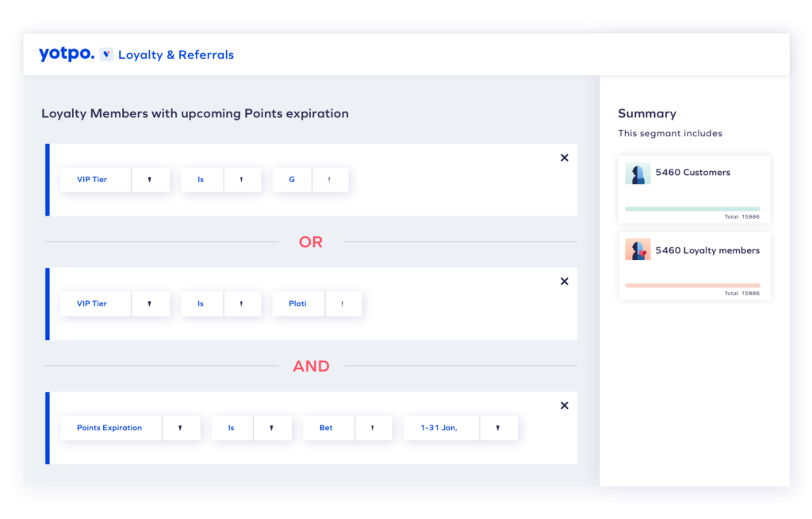Expand the 'Bet' operator dropdown

[x=373, y=428]
